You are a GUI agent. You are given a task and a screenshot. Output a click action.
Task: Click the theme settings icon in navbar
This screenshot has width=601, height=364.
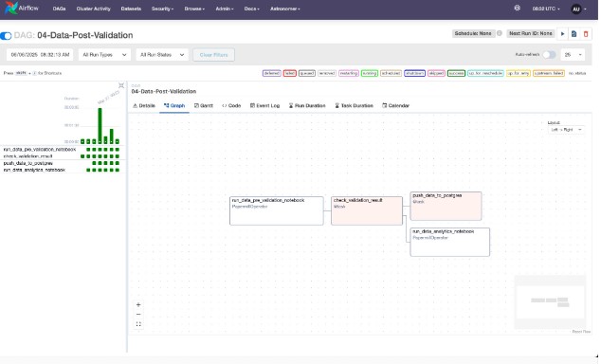[x=517, y=8]
